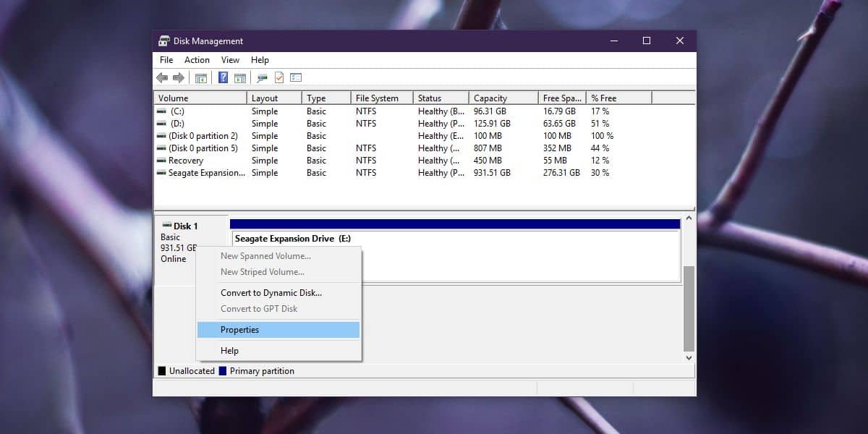Screen dimensions: 868x434
Task: Click the 450 MB capacity cell
Action: pyautogui.click(x=488, y=161)
